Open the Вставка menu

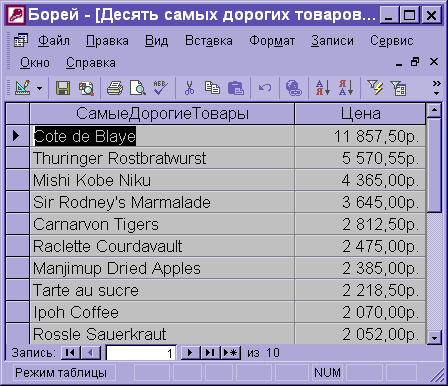[209, 41]
